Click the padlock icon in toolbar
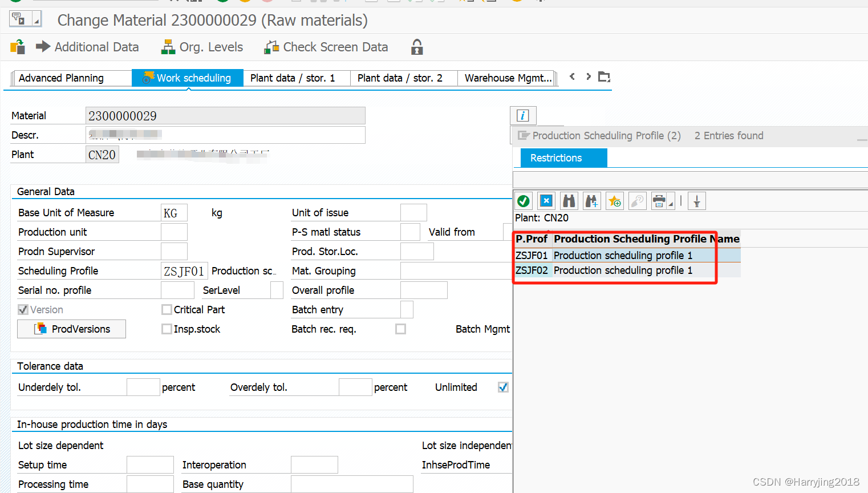The width and height of the screenshot is (868, 493). point(417,47)
